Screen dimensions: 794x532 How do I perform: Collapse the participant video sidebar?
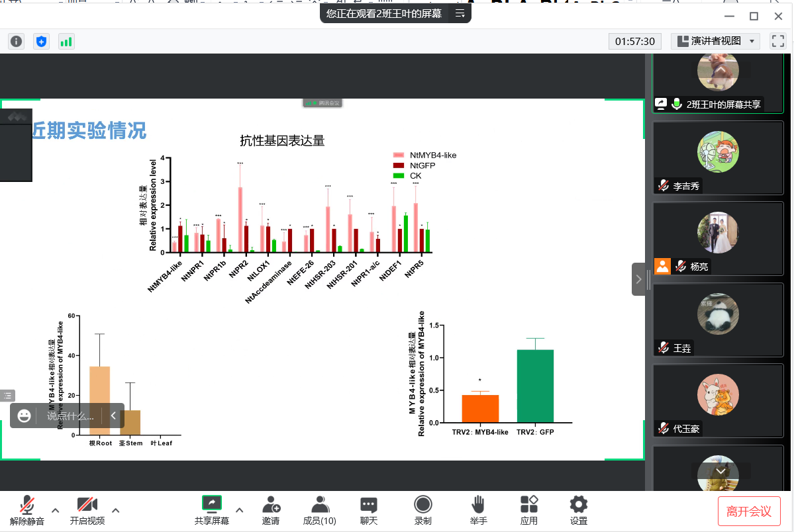(x=638, y=279)
